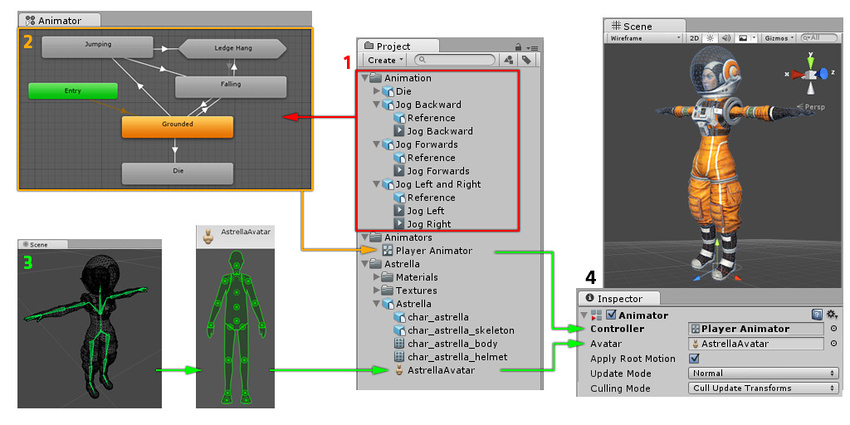The width and height of the screenshot is (850, 425).
Task: Click the scene effects image icon
Action: click(x=743, y=37)
